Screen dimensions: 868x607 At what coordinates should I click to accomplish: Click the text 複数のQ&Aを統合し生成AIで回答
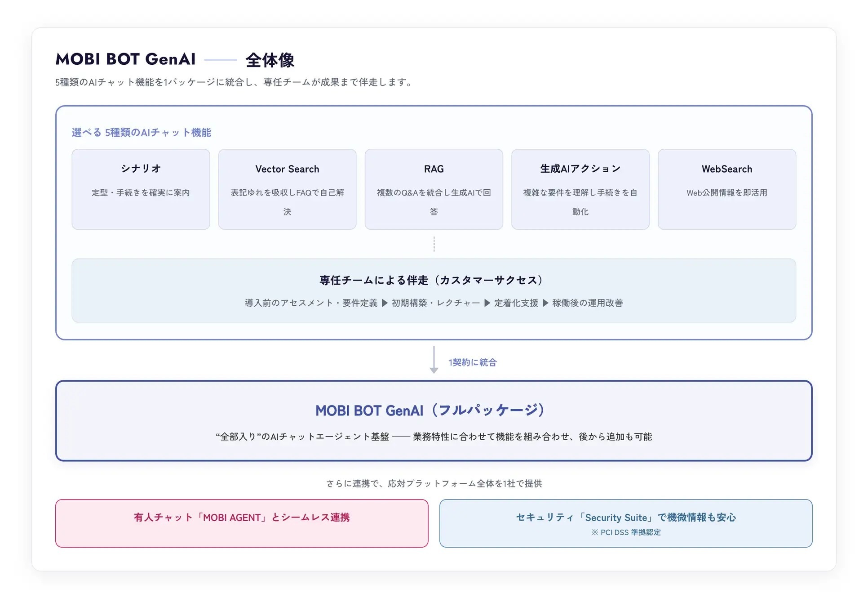click(434, 202)
